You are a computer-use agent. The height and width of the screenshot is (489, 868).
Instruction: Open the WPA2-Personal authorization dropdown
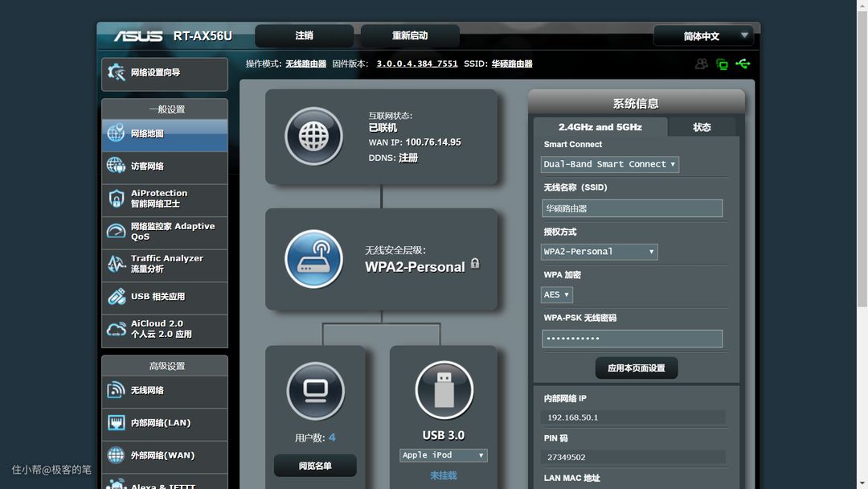pyautogui.click(x=600, y=252)
